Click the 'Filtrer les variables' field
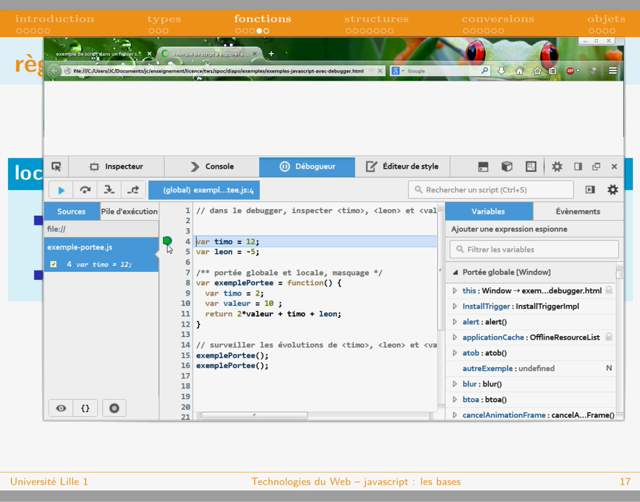Viewport: 640px width, 502px height. click(x=534, y=249)
